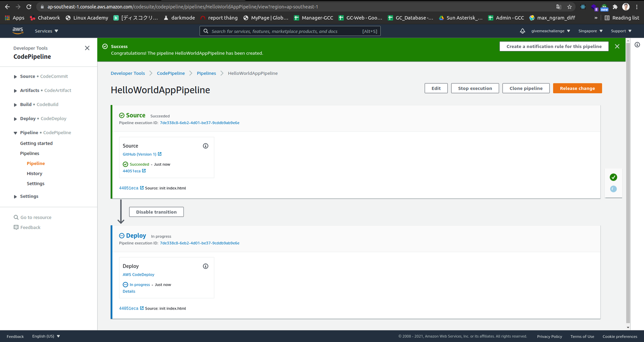Image resolution: width=644 pixels, height=342 pixels.
Task: Open the Chrome three-dot menu
Action: 637,7
